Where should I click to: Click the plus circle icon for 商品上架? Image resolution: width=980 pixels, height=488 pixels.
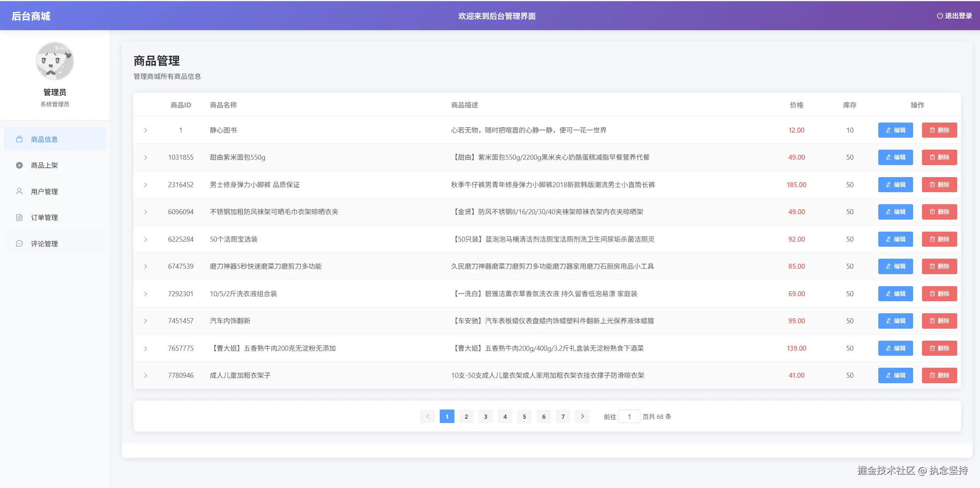(x=19, y=166)
